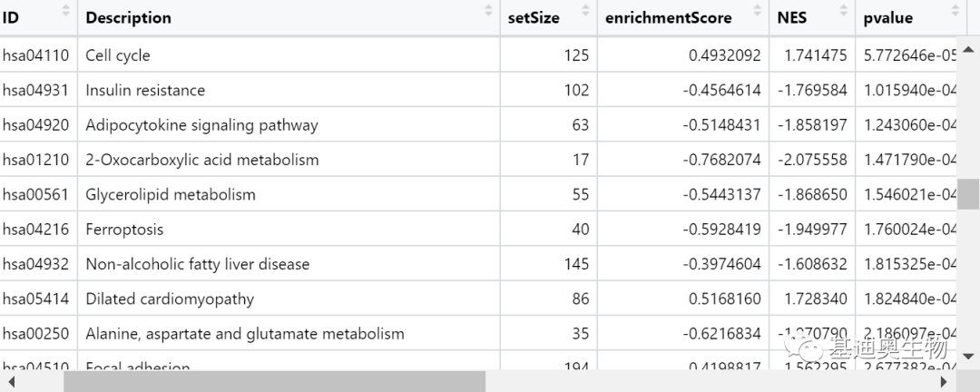This screenshot has width=980, height=392.
Task: Click setSize value 125 cell
Action: coord(576,55)
